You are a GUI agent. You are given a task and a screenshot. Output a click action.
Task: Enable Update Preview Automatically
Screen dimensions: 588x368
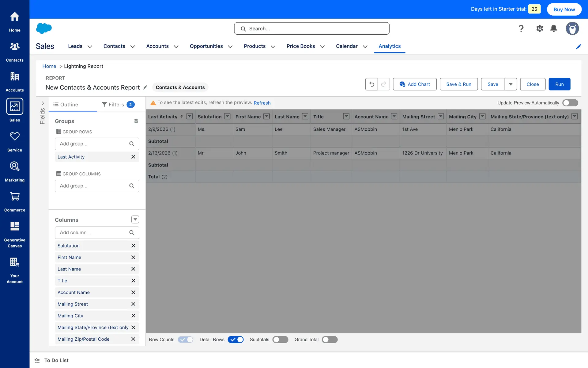[570, 103]
